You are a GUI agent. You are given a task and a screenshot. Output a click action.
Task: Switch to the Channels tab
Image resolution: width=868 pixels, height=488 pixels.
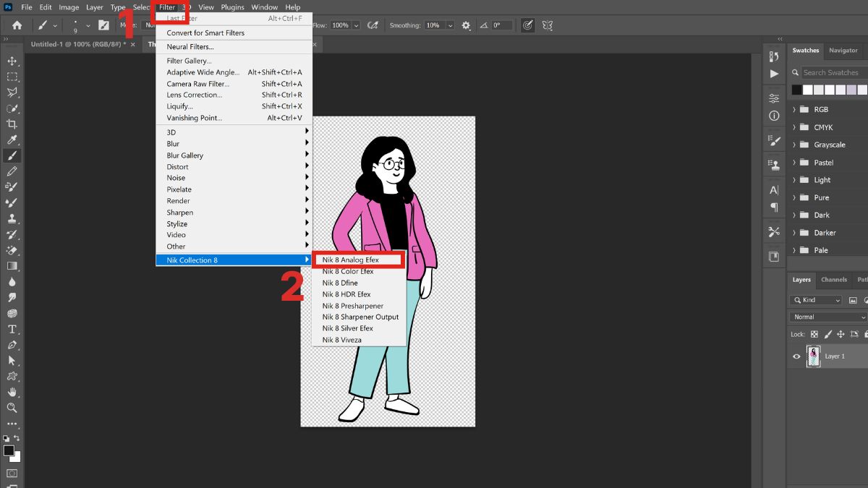point(833,280)
